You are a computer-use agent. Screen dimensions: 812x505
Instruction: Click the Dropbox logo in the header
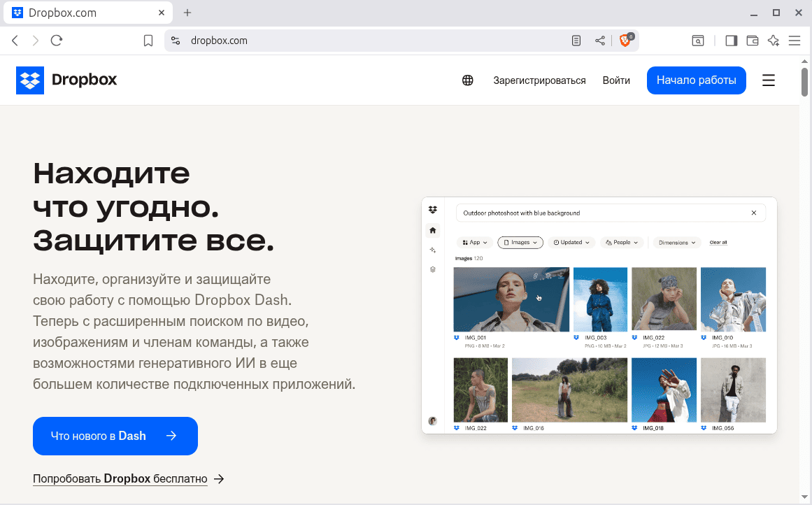66,80
